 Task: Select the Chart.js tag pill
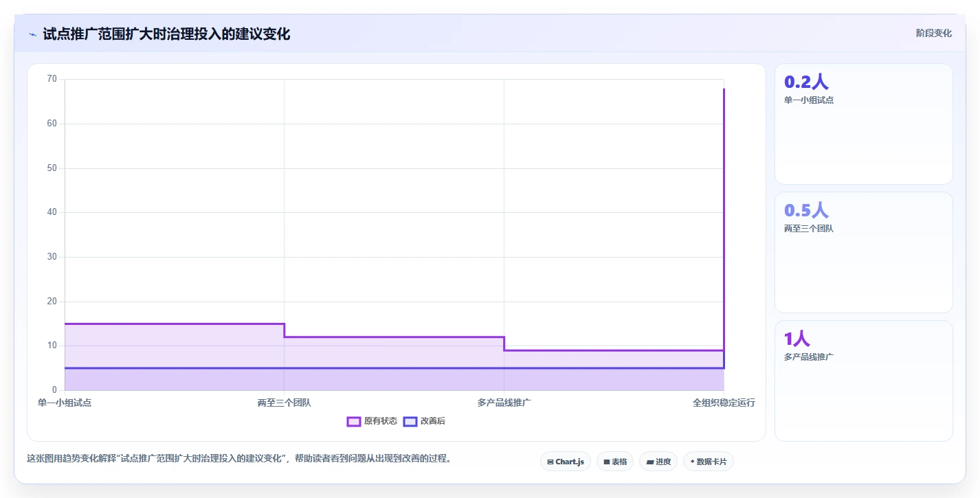click(x=566, y=462)
